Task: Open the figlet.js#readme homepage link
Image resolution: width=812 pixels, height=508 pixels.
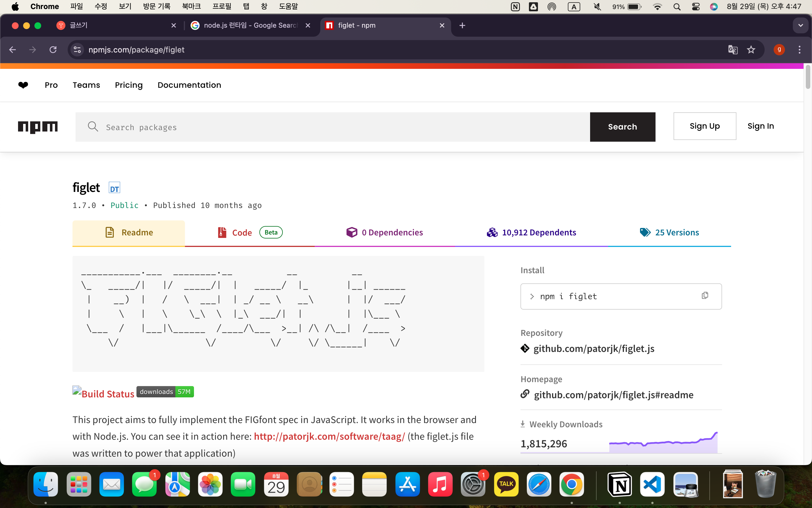Action: (x=614, y=395)
